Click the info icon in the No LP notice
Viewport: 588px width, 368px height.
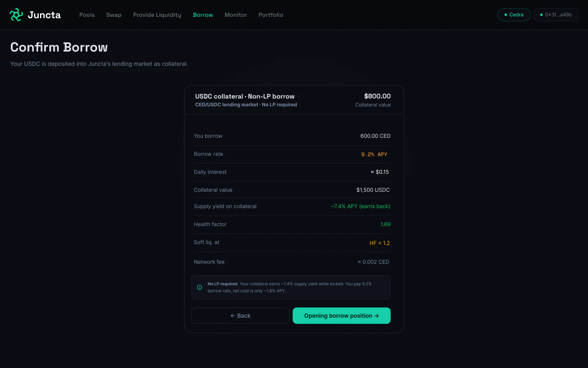click(200, 287)
